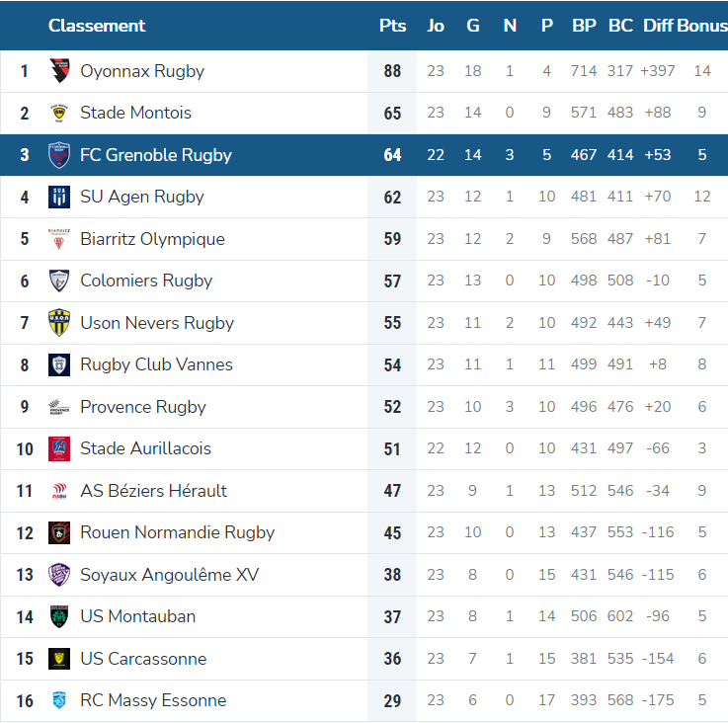Click the US Carcassonne black and yellow logo
The image size is (728, 723).
point(59,659)
